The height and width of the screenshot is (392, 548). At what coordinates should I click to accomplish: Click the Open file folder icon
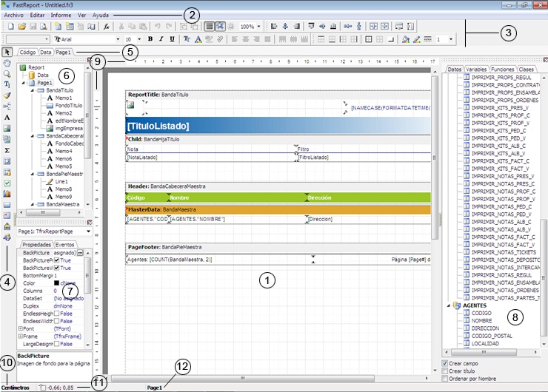pos(22,26)
